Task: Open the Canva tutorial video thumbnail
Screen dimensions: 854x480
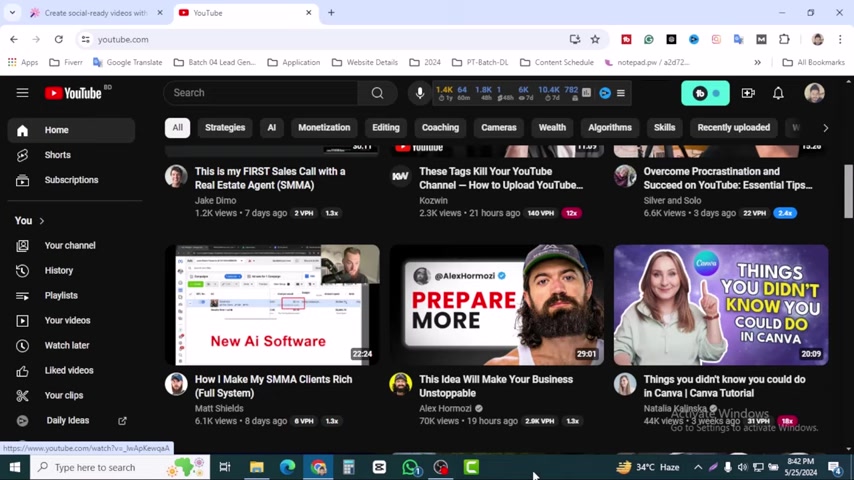Action: point(721,305)
